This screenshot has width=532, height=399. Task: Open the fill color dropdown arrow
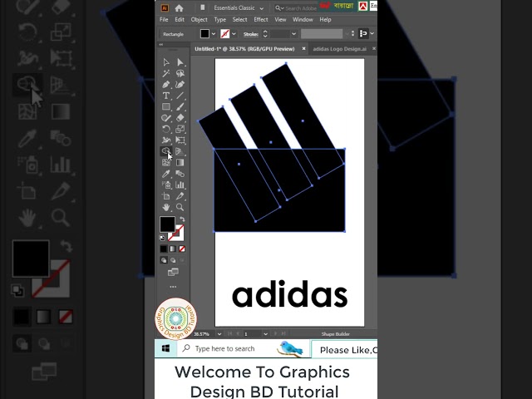coord(214,34)
